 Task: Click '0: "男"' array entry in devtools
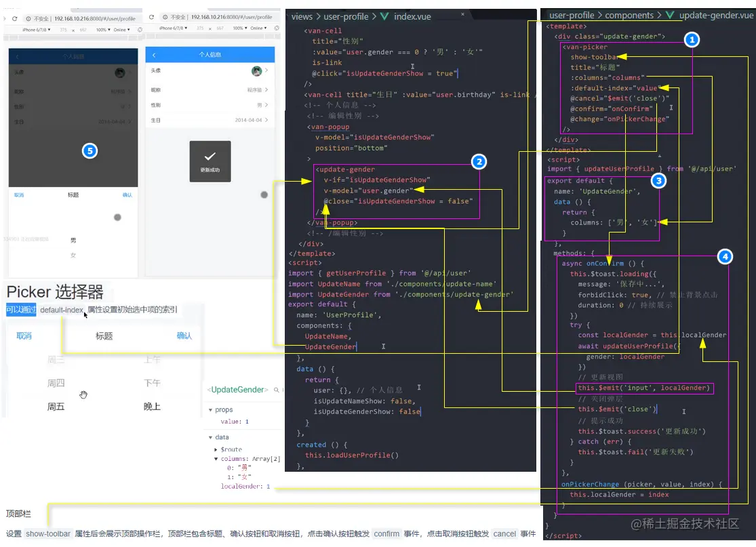pyautogui.click(x=239, y=468)
